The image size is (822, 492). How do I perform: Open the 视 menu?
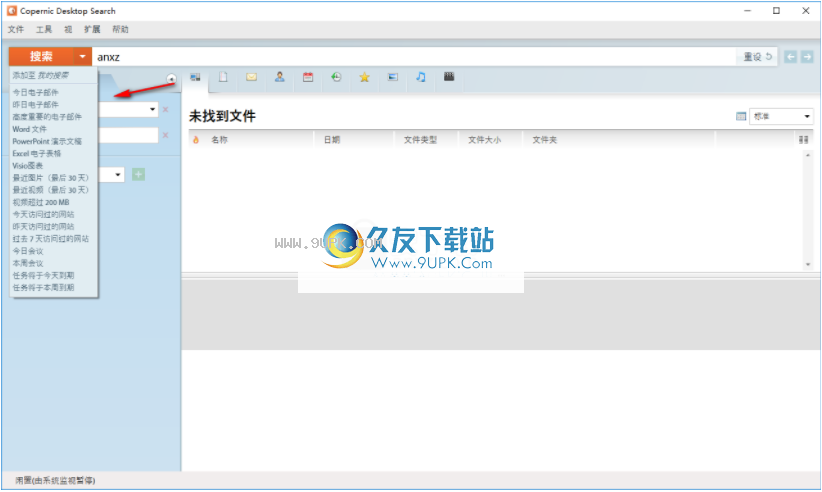click(68, 29)
